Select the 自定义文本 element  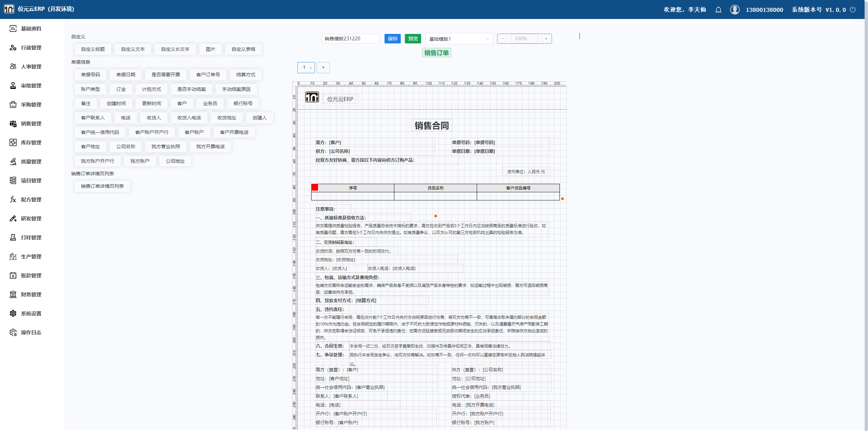[x=133, y=49]
